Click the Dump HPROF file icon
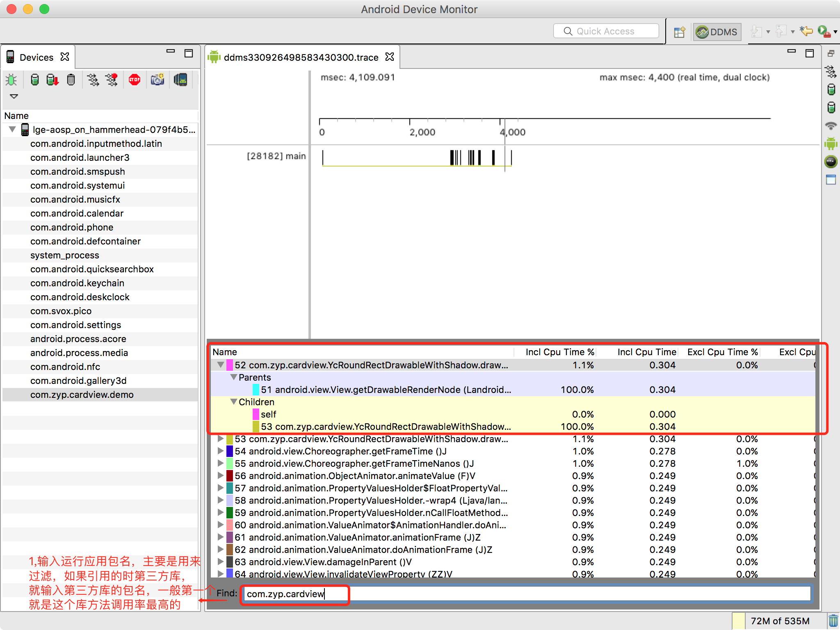This screenshot has width=840, height=630. (x=52, y=80)
